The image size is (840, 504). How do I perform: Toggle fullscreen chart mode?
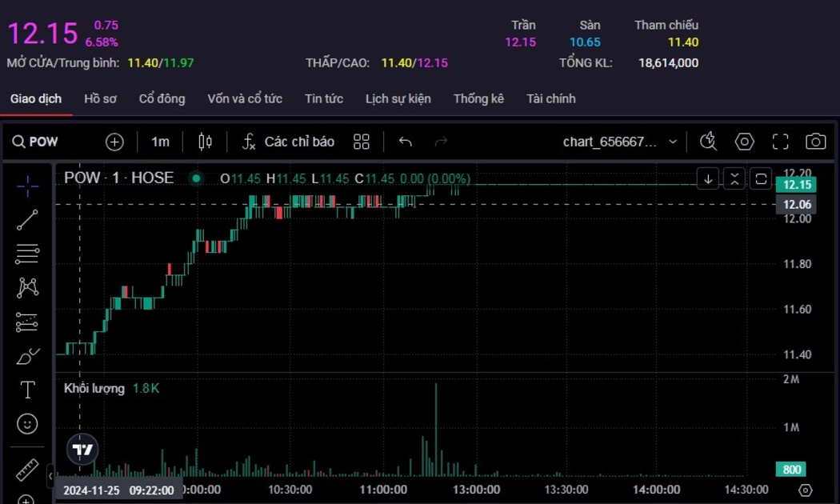(x=780, y=142)
